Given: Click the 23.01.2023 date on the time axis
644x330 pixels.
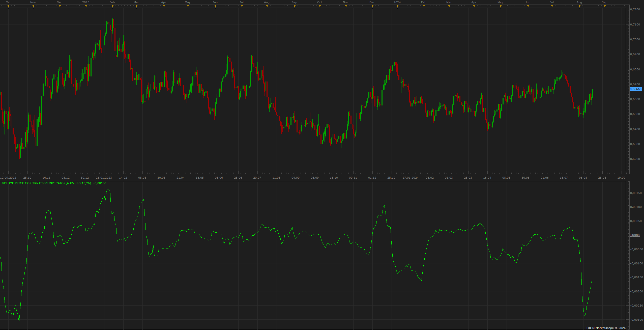Looking at the screenshot, I should point(104,178).
